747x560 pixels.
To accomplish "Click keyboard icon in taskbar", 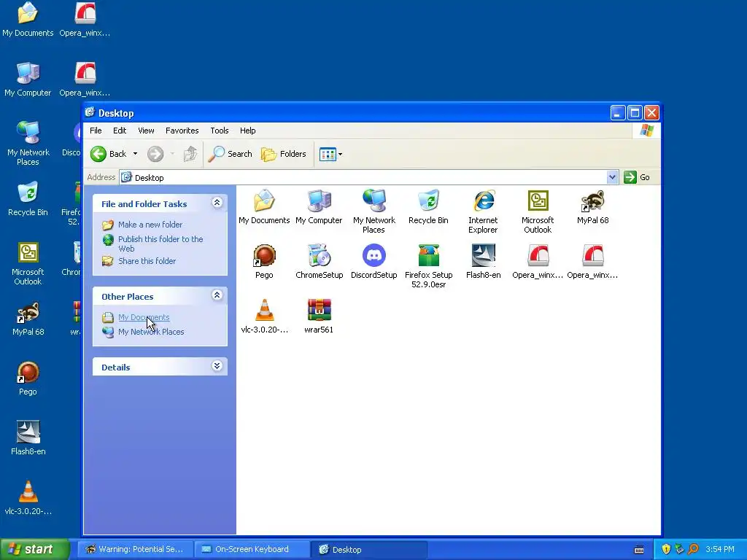I will 639,550.
